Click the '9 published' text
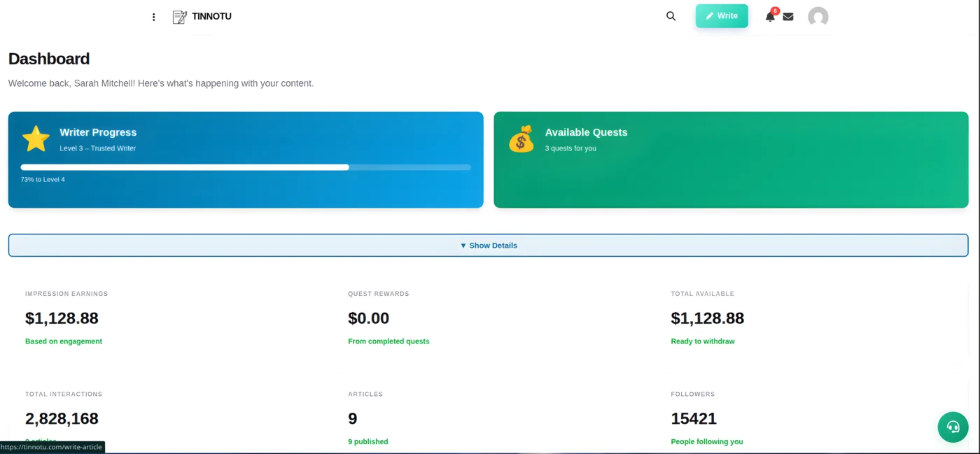980x454 pixels. pos(368,441)
